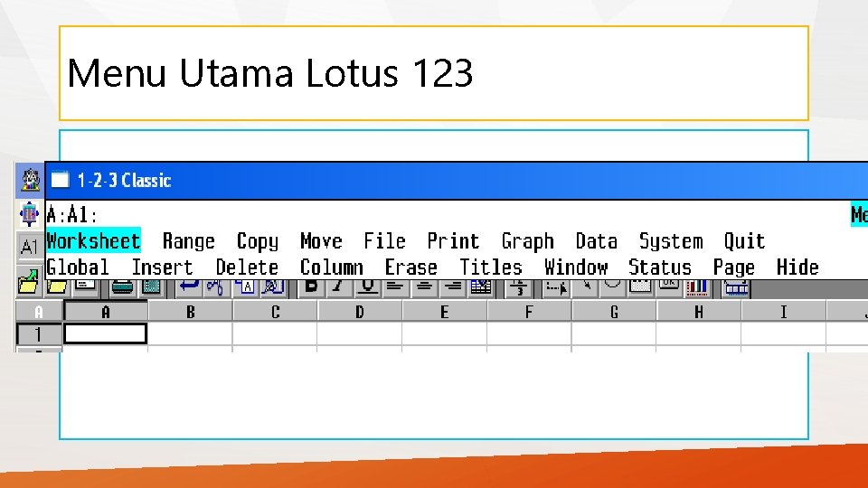Screen dimensions: 868x488
Task: Select Status in the Worksheet submenu
Action: click(x=660, y=267)
